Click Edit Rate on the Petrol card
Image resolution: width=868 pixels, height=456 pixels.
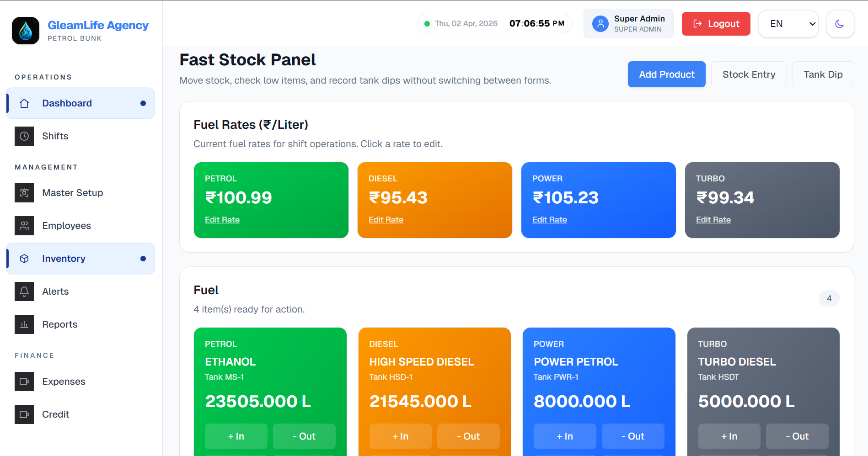click(x=222, y=220)
